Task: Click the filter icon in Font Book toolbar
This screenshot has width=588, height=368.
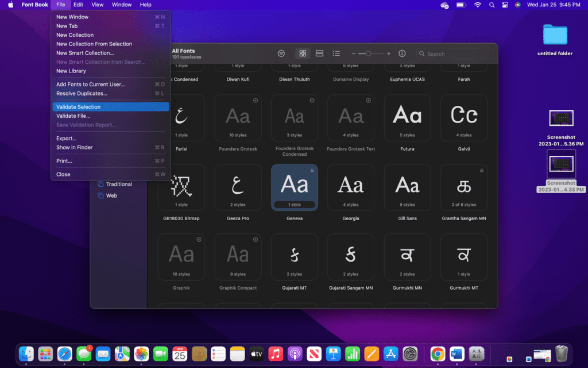Action: [281, 53]
